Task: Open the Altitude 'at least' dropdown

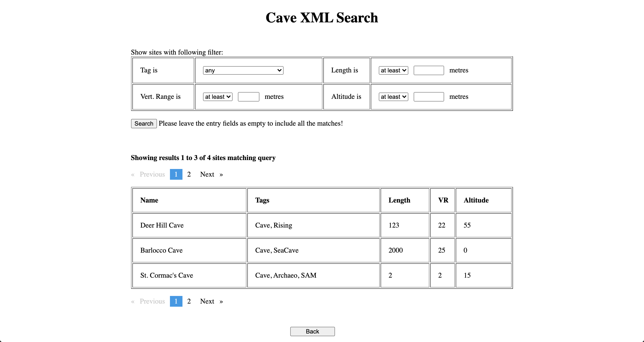Action: (393, 97)
